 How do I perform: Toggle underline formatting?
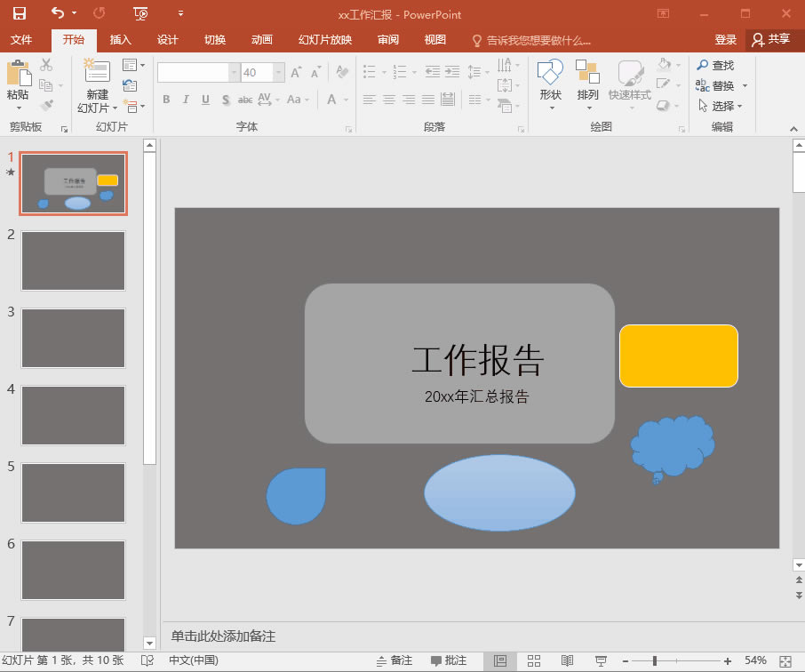pyautogui.click(x=204, y=100)
